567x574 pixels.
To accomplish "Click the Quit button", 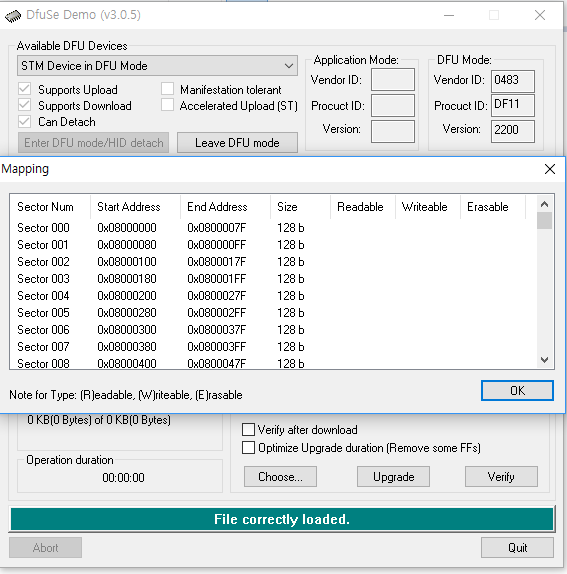I will (x=517, y=548).
